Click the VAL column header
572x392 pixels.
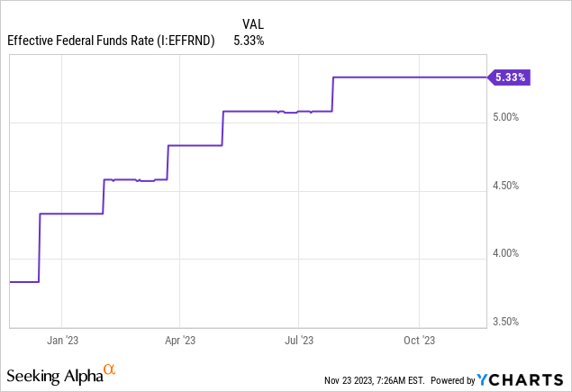tap(253, 23)
